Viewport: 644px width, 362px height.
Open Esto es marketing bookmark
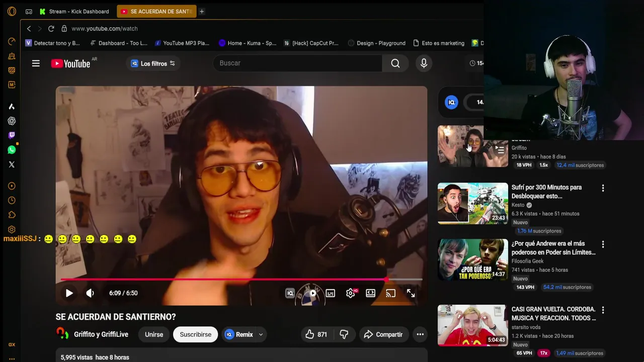tap(438, 43)
